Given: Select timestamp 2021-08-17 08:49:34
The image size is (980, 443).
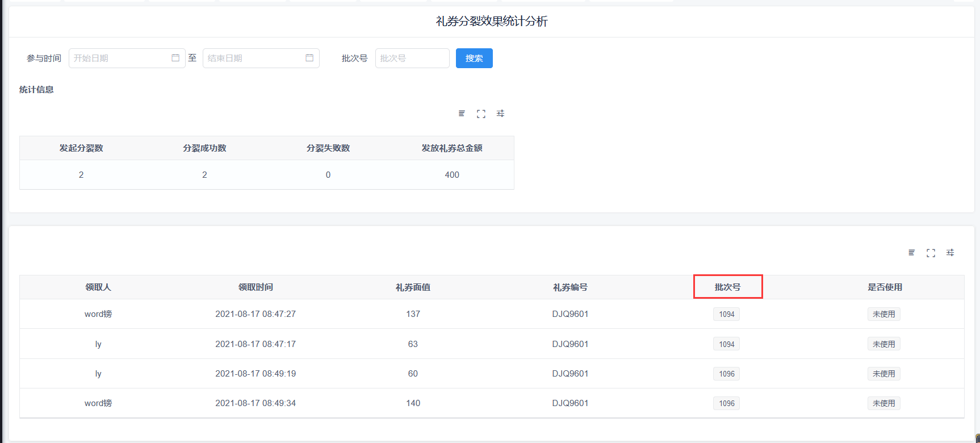Looking at the screenshot, I should point(256,403).
